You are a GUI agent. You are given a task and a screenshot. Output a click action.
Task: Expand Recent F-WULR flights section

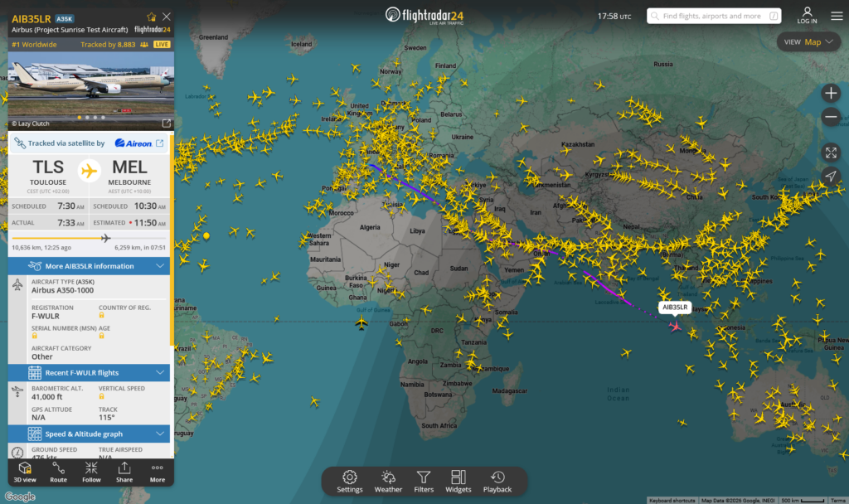89,372
